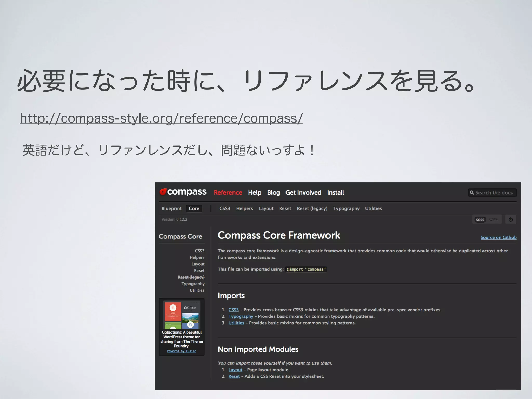The image size is (532, 399).
Task: Open CSS3 link under Imports list
Action: pyautogui.click(x=233, y=310)
